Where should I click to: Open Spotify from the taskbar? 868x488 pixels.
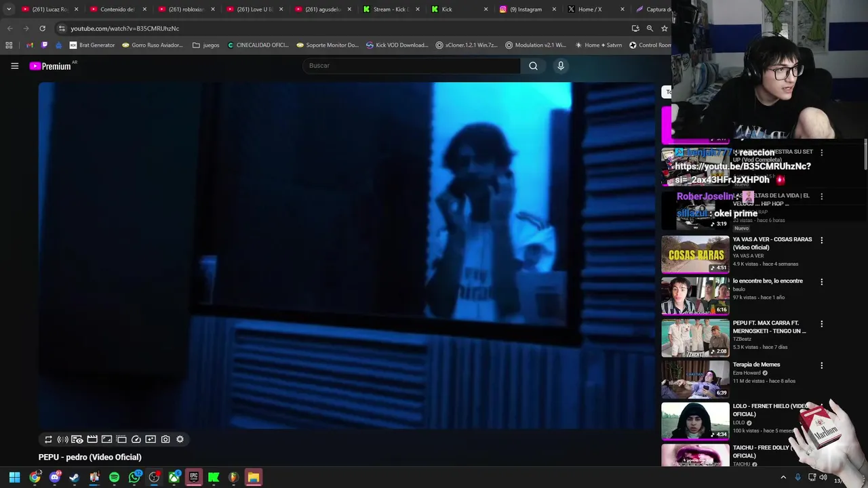click(x=114, y=477)
